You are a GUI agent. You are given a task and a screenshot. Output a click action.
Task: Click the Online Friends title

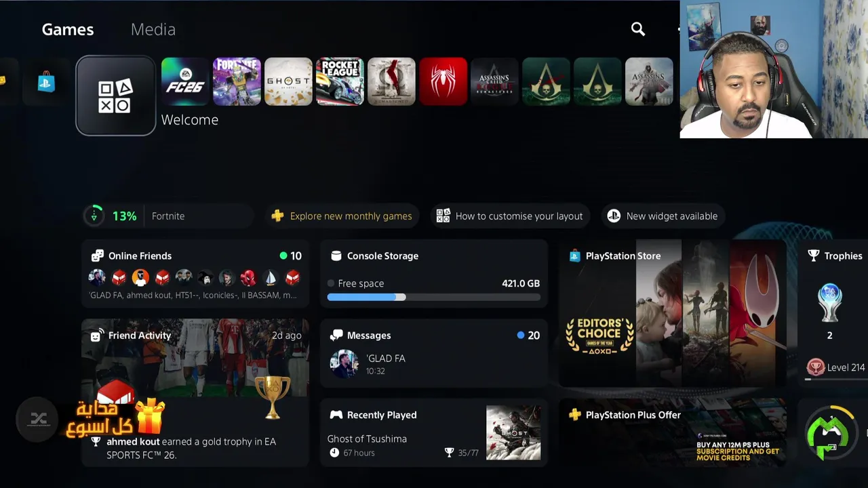click(x=140, y=256)
